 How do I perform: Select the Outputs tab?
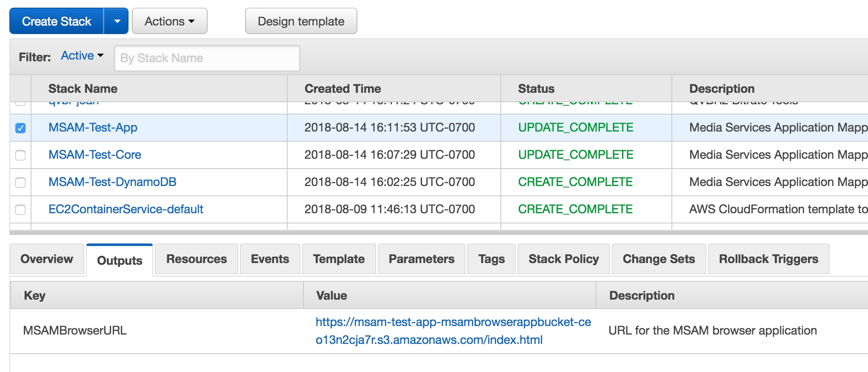click(x=120, y=260)
